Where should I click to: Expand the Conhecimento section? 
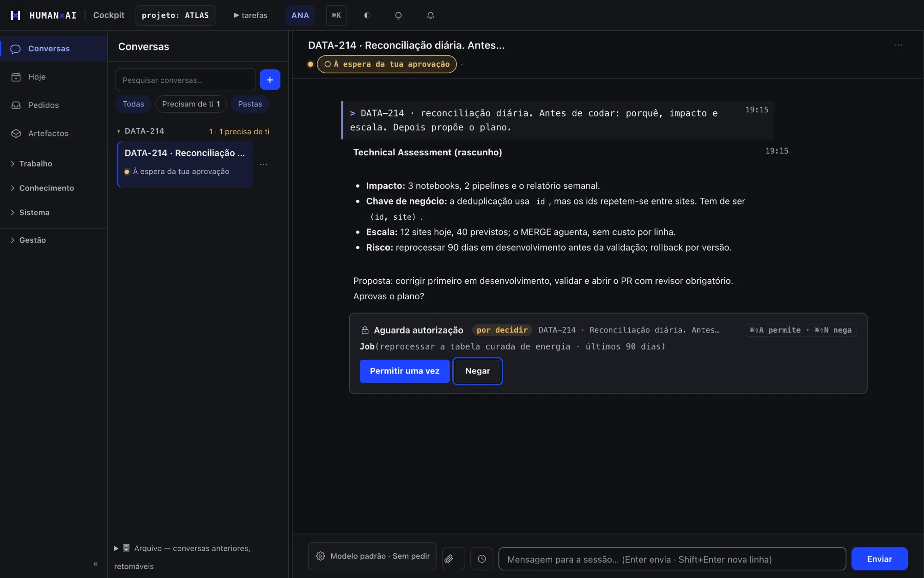(x=54, y=188)
